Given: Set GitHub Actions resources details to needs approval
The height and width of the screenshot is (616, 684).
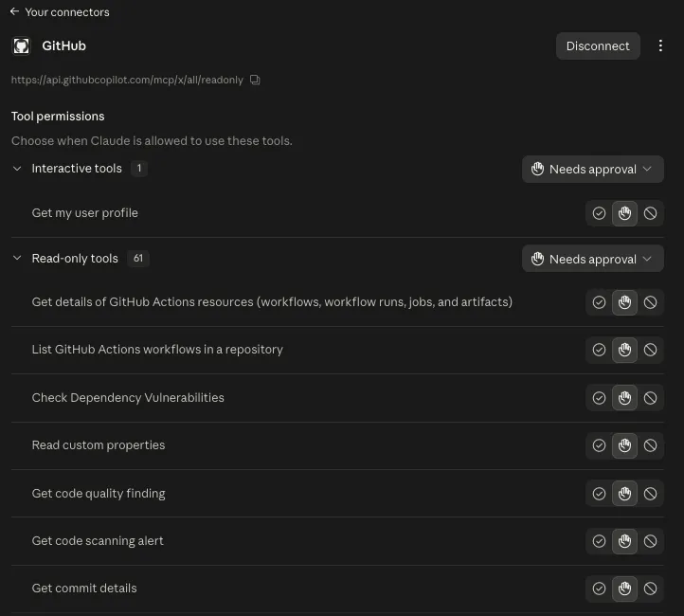Looking at the screenshot, I should pyautogui.click(x=624, y=302).
